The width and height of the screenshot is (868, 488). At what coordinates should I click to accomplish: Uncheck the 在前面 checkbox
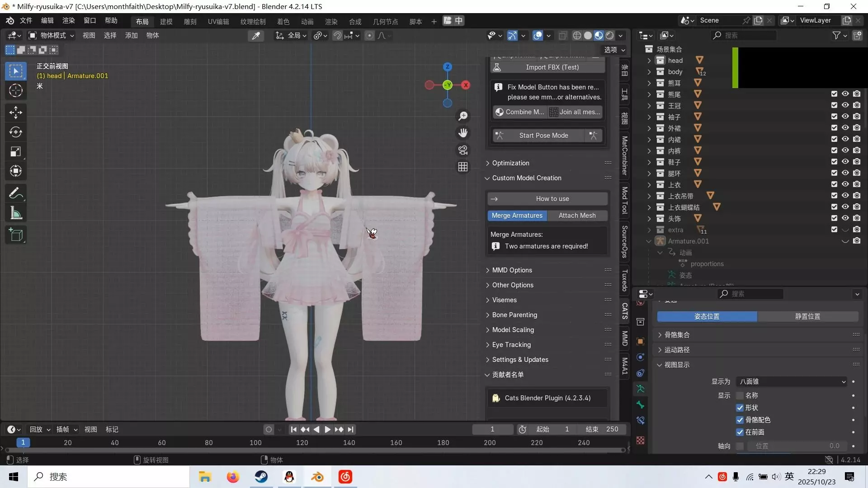click(x=740, y=432)
